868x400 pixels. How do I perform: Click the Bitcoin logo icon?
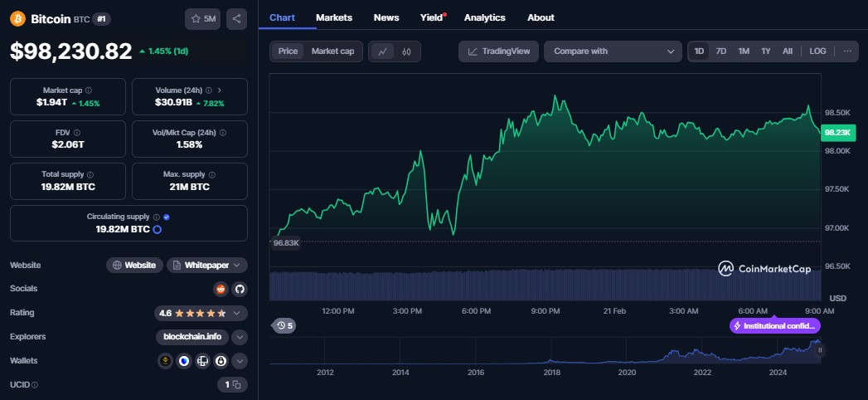pos(17,19)
